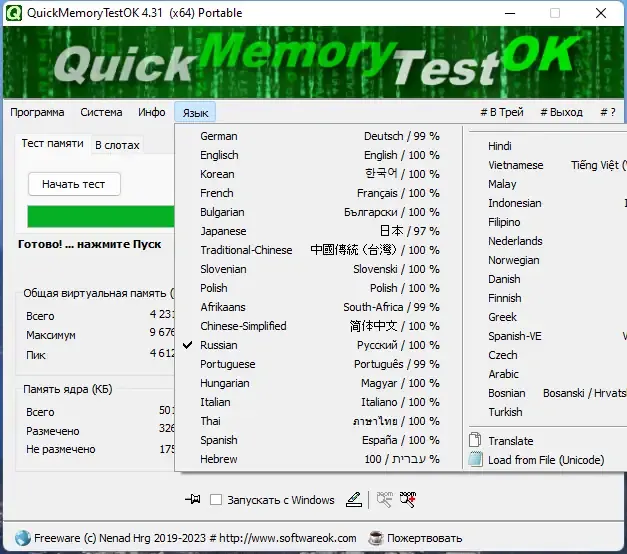Select Korean language entry

click(x=319, y=174)
